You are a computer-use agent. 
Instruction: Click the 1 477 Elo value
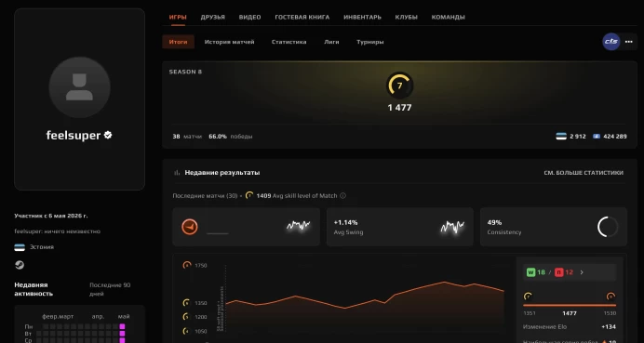click(x=399, y=108)
